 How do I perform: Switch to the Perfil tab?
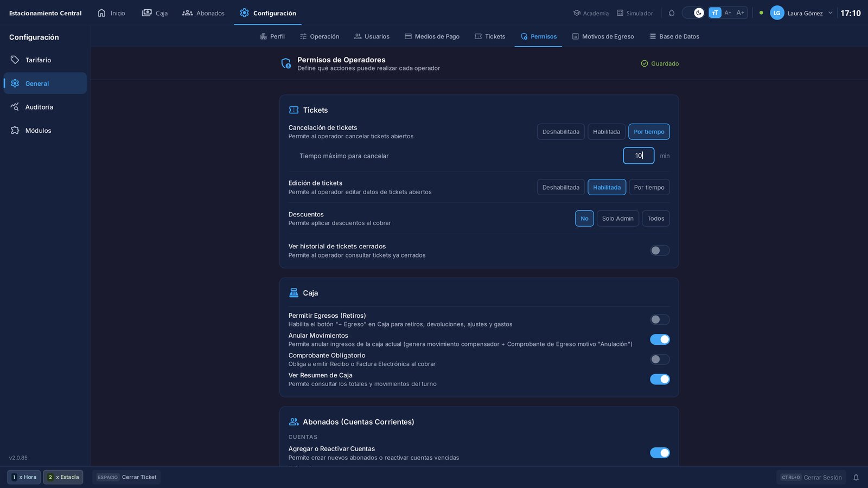[272, 36]
